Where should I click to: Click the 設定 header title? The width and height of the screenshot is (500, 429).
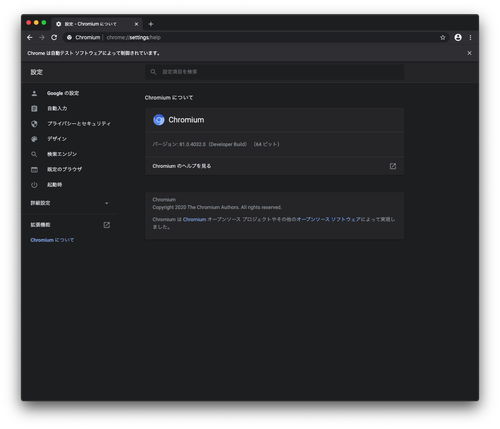[37, 72]
